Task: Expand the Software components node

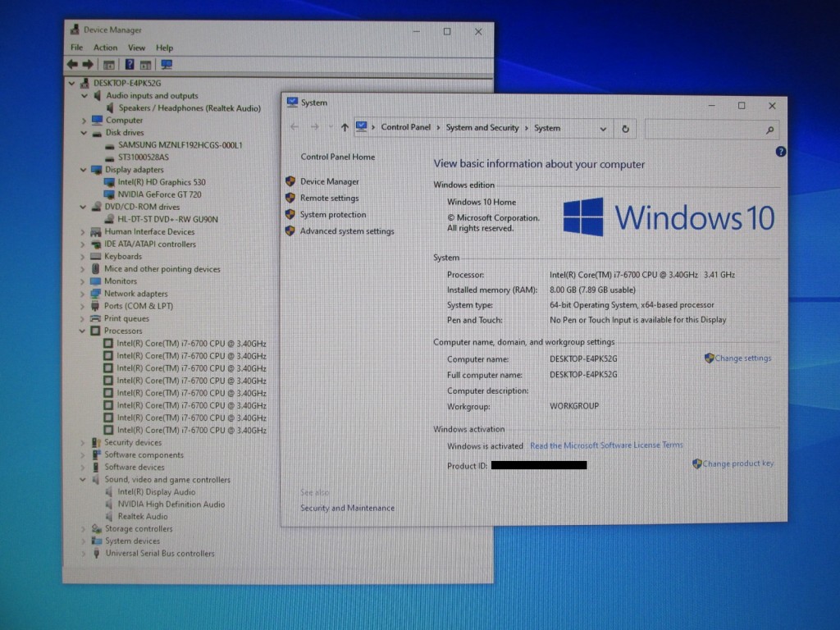Action: pos(83,454)
